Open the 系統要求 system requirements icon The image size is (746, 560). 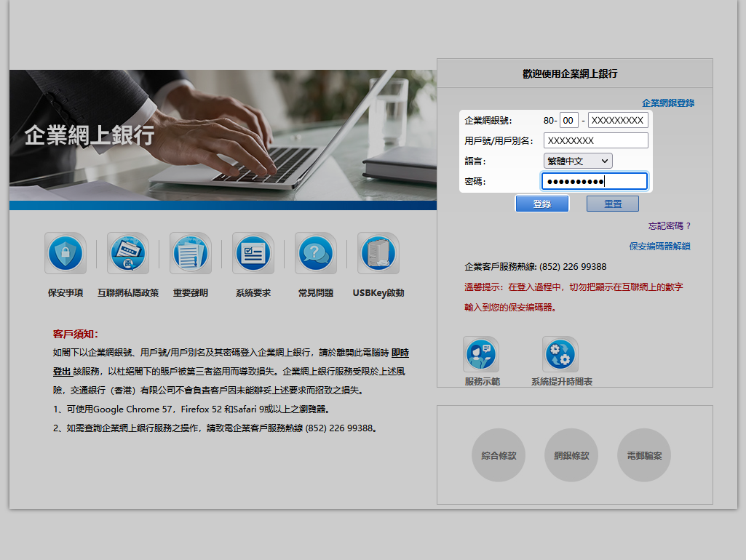click(253, 254)
